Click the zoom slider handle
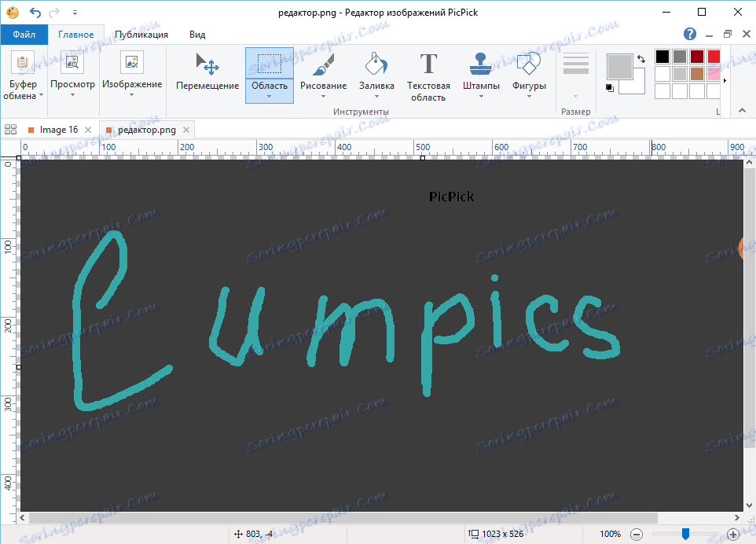Viewport: 756px width, 544px height. [685, 534]
